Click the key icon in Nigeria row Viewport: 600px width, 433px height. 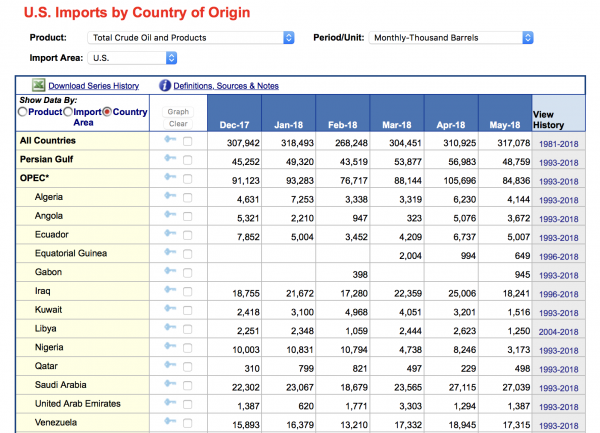[x=170, y=346]
